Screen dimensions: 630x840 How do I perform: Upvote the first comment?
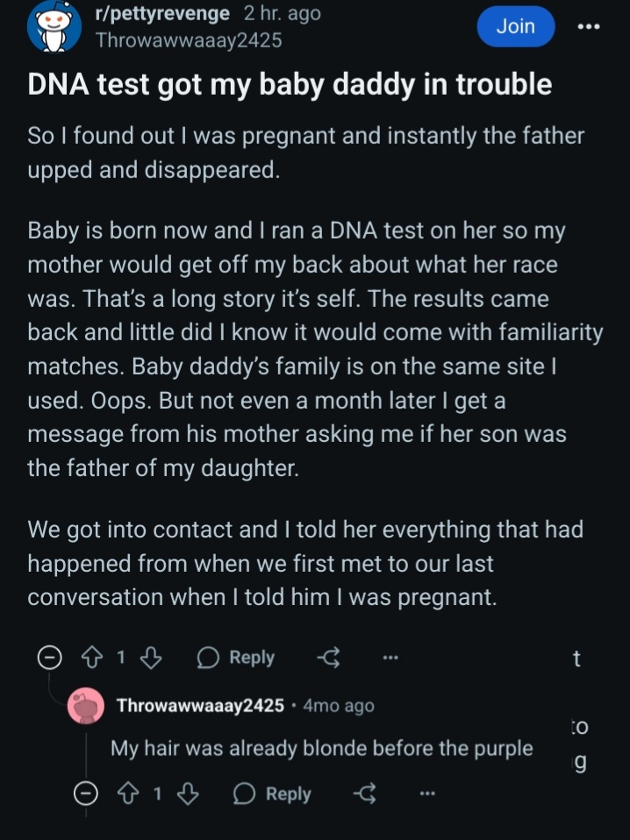pos(93,658)
